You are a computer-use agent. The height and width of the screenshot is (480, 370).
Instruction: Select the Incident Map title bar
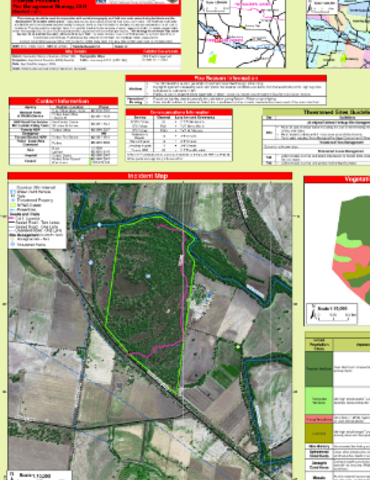150,176
